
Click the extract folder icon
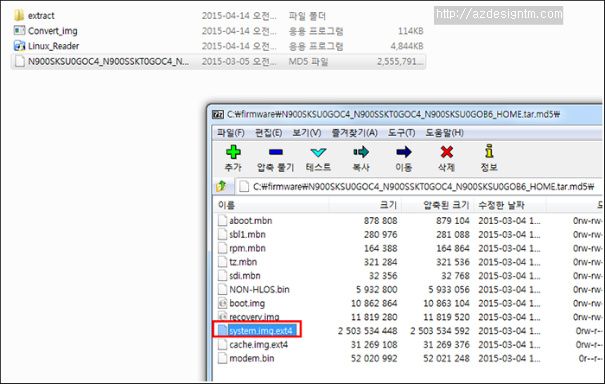pyautogui.click(x=19, y=15)
